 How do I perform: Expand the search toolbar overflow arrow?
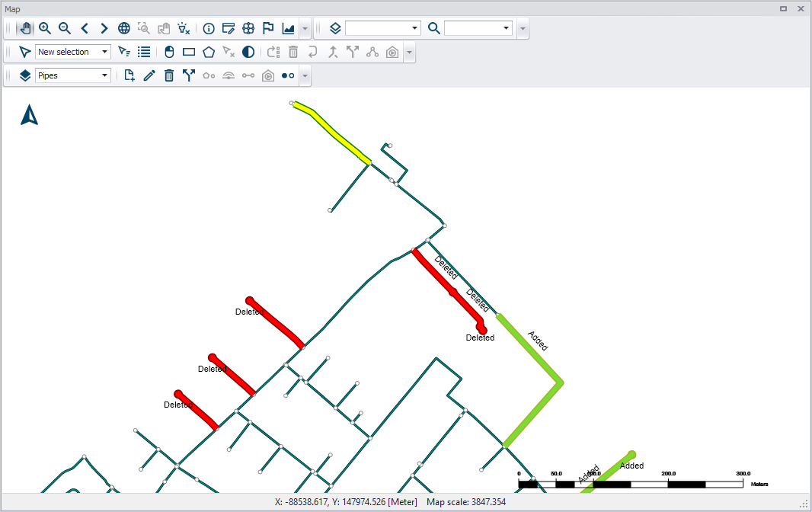coord(523,29)
